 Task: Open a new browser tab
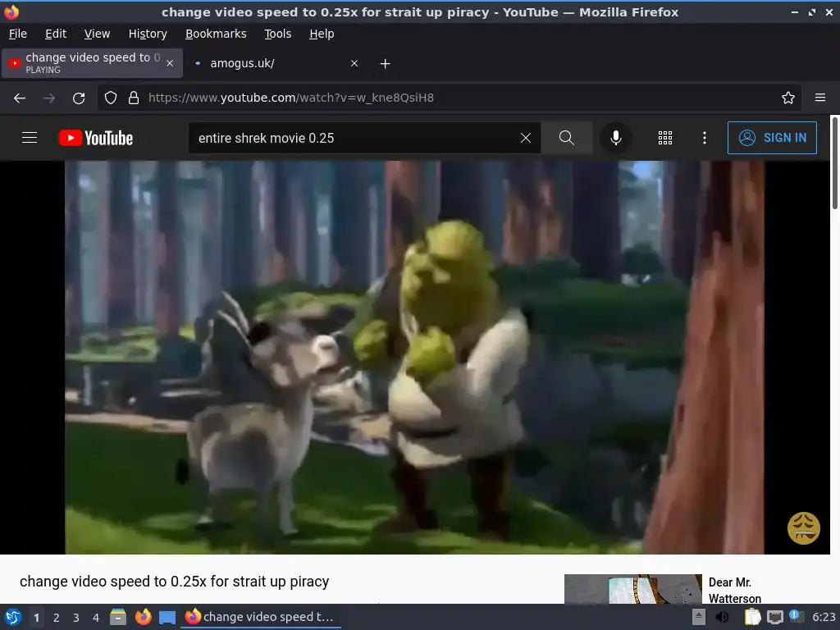[385, 64]
